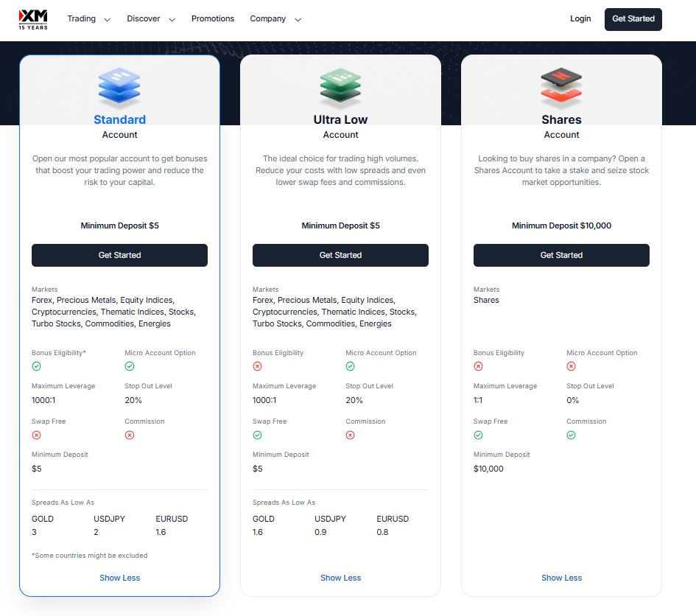The width and height of the screenshot is (696, 616).
Task: Select Promotions in the navigation bar
Action: 213,18
